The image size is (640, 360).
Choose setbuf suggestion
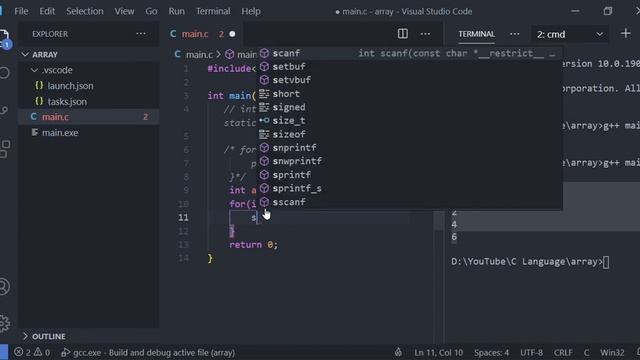tap(411, 67)
